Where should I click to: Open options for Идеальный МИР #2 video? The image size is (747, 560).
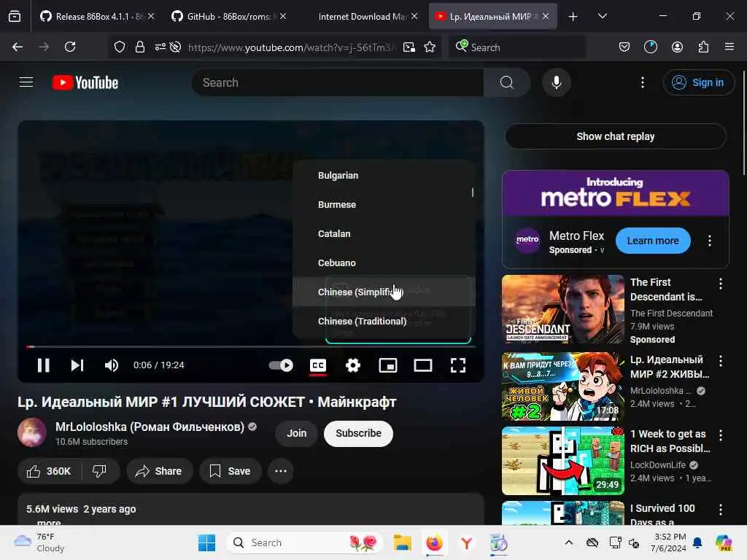[720, 361]
